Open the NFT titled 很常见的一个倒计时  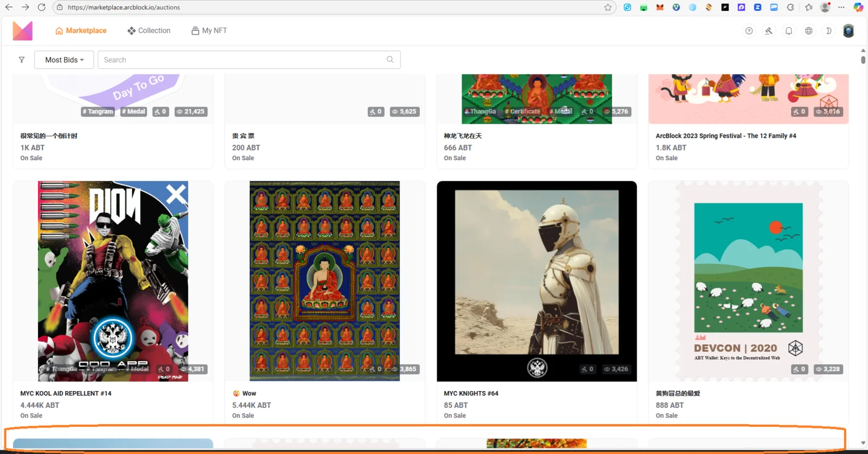click(x=49, y=136)
